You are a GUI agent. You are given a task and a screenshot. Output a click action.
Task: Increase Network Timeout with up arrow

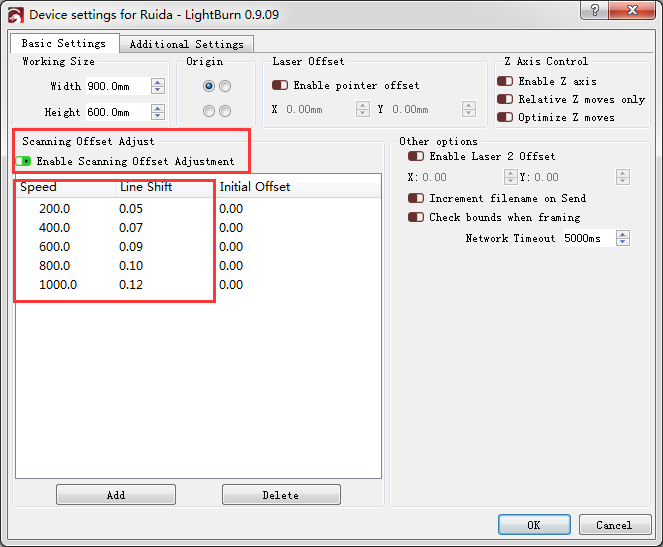coord(623,234)
